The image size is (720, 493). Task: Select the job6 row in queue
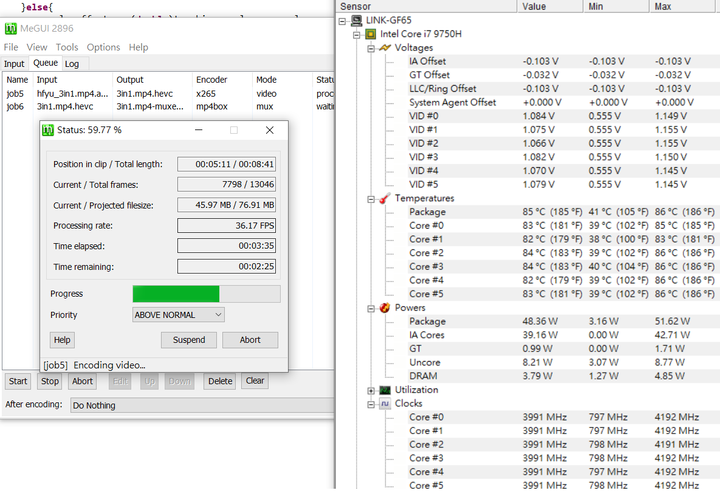coord(169,106)
